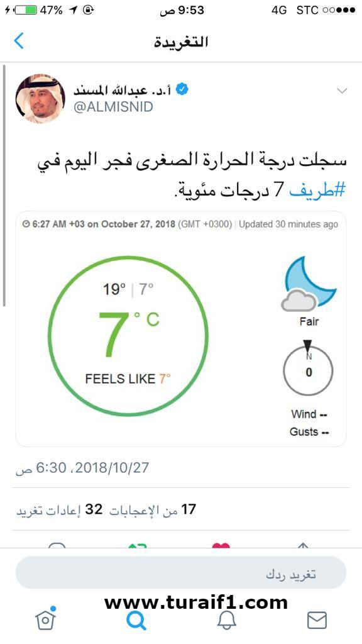The image size is (362, 644).
Task: Open the Search tab
Action: point(136,619)
